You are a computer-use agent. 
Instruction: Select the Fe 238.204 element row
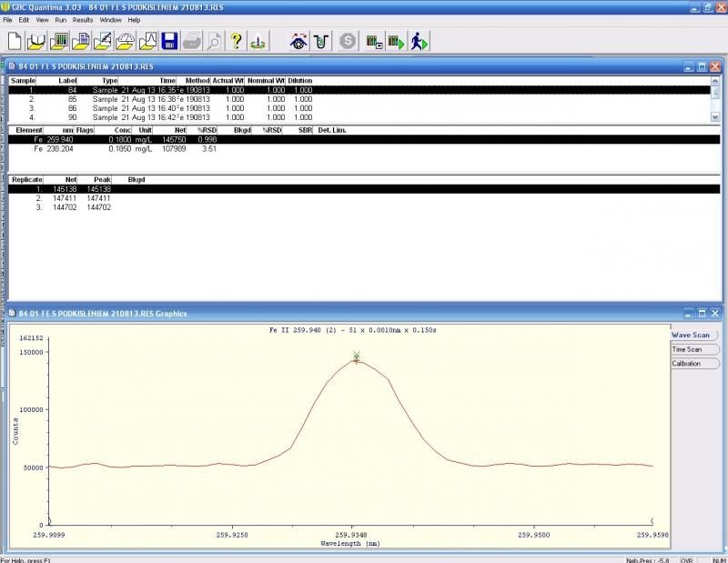[364, 149]
